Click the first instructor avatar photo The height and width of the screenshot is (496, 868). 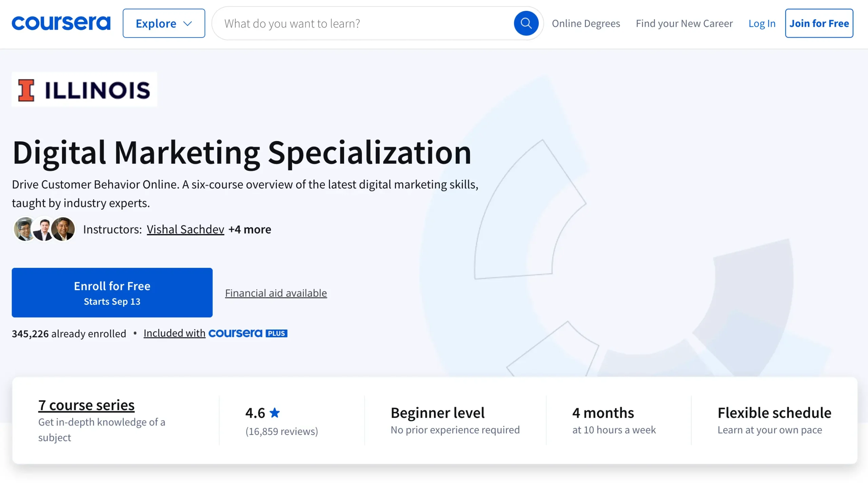click(24, 229)
